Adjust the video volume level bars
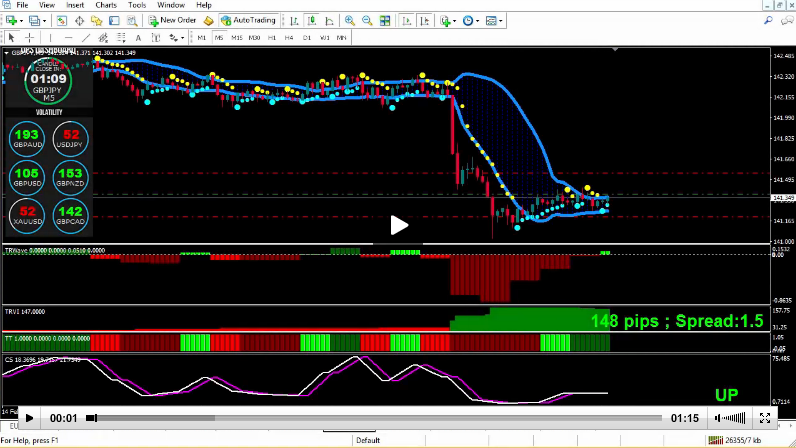The image size is (796, 448). [x=734, y=418]
